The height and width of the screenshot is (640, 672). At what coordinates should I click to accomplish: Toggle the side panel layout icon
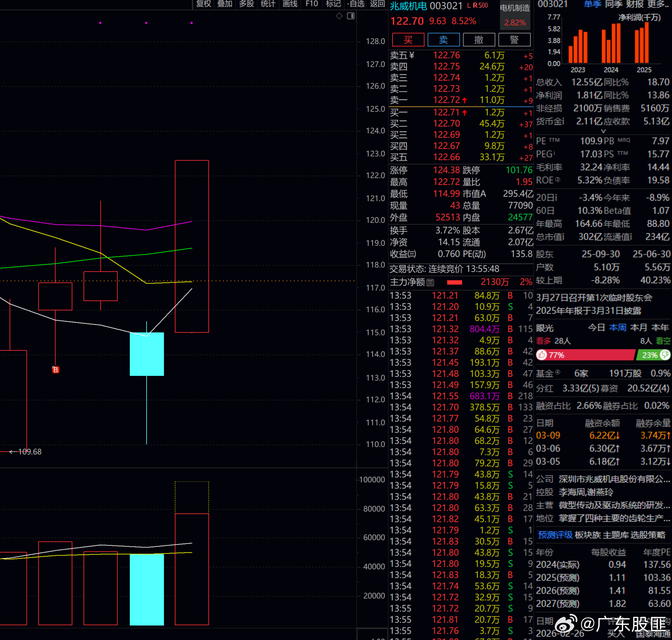[x=351, y=16]
